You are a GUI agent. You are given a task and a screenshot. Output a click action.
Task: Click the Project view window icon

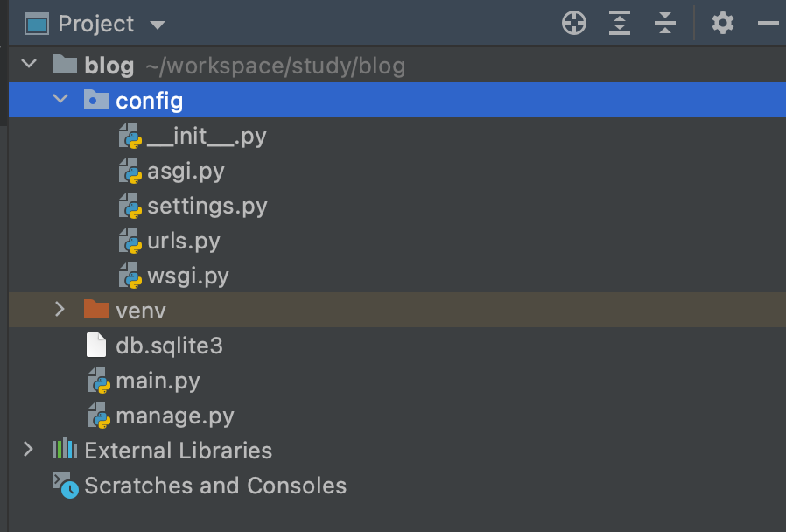click(x=37, y=24)
